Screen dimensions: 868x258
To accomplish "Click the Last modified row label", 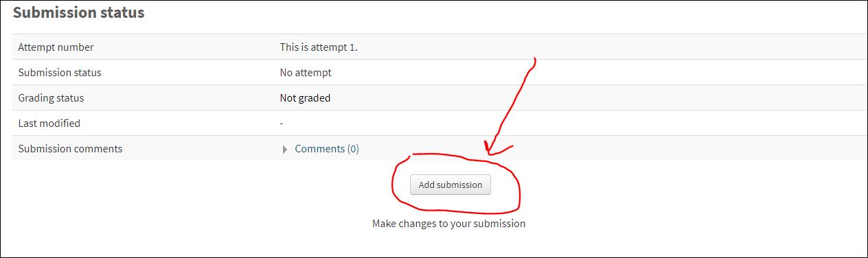I will point(49,124).
